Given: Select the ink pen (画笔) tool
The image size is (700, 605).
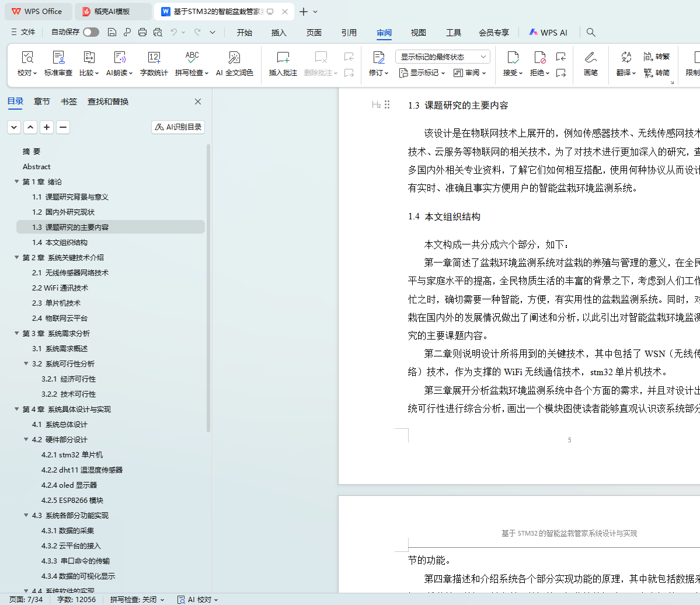Looking at the screenshot, I should point(590,58).
